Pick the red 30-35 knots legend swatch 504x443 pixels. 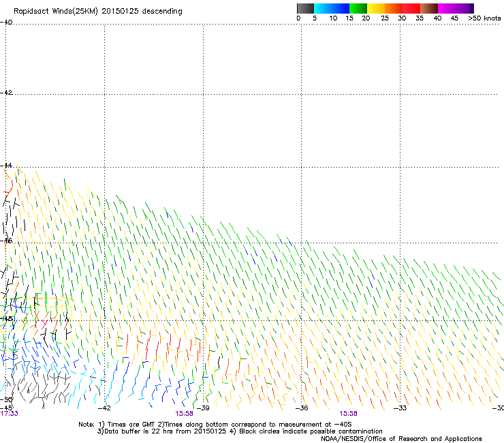[x=411, y=8]
